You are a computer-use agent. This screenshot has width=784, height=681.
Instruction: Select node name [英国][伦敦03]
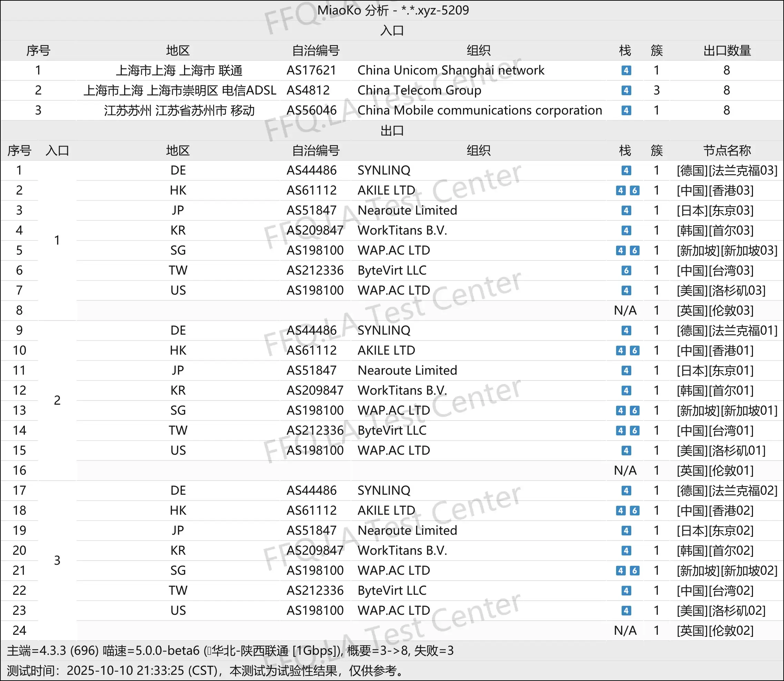pos(715,310)
